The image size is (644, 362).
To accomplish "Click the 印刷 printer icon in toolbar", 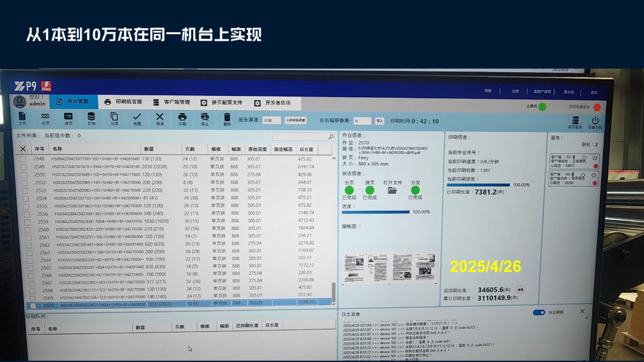I will coord(182,119).
